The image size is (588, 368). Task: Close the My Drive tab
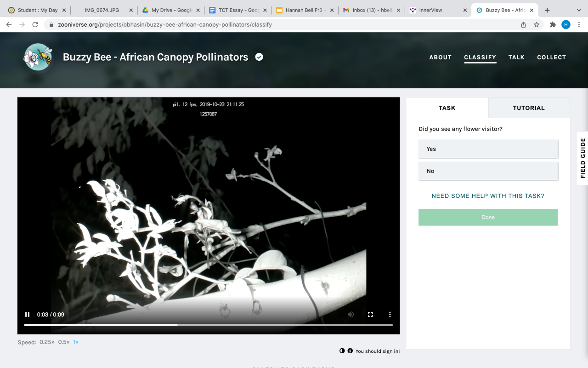pos(198,10)
